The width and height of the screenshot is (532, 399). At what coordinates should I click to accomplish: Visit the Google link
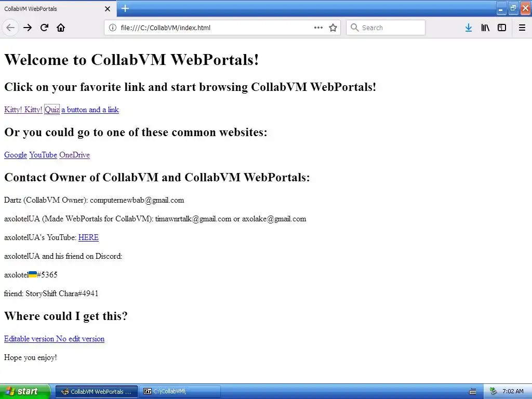pyautogui.click(x=15, y=155)
